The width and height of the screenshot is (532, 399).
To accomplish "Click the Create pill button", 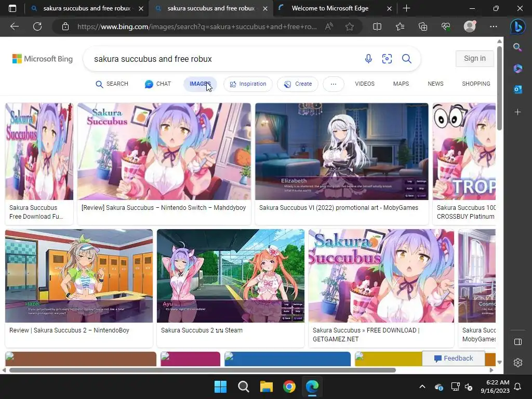I will (x=298, y=84).
